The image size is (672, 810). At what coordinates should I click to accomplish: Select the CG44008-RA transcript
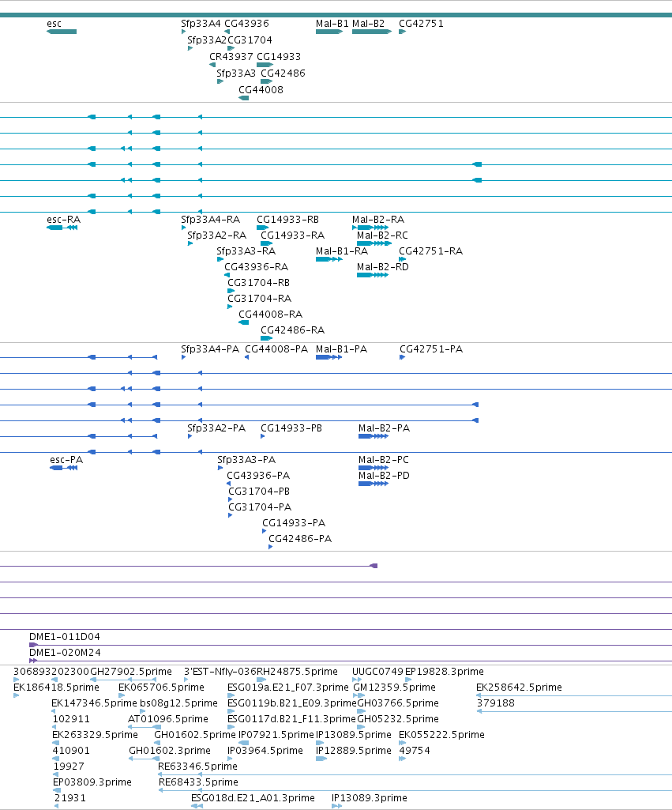[x=270, y=315]
